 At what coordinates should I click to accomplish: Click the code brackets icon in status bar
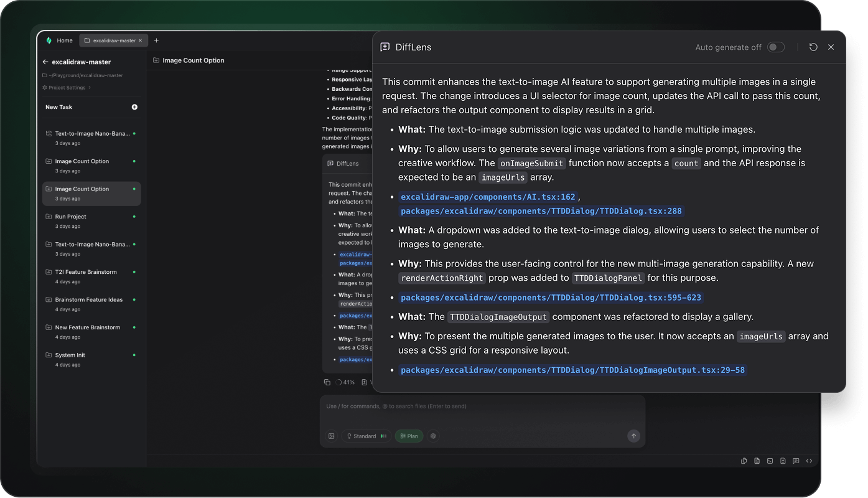tap(809, 461)
